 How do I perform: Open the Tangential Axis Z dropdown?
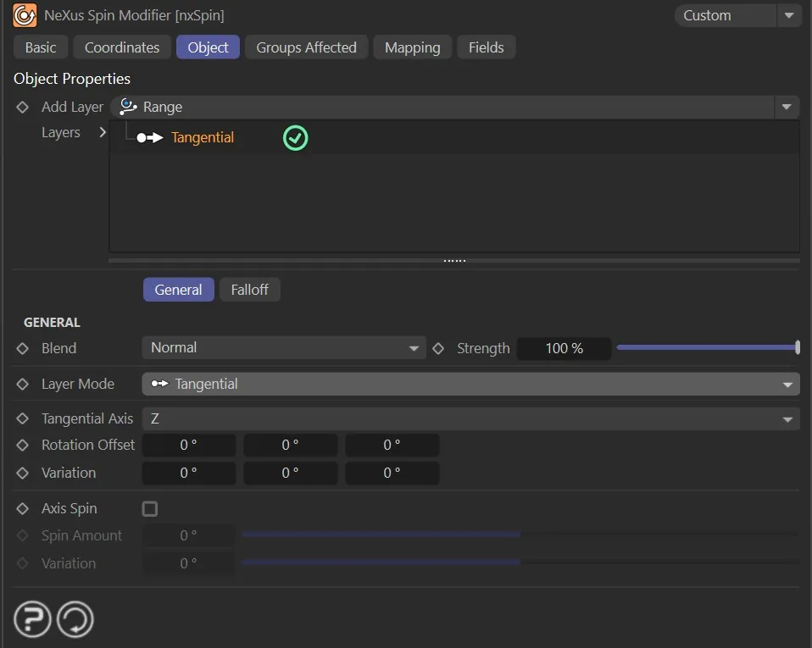[470, 418]
